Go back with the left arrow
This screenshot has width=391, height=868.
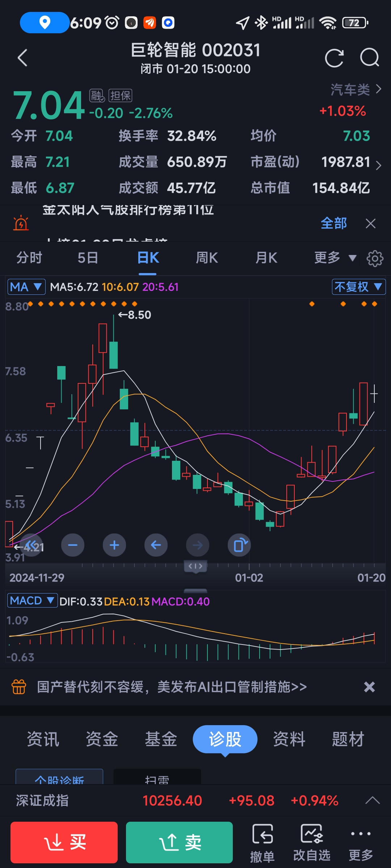[x=22, y=58]
